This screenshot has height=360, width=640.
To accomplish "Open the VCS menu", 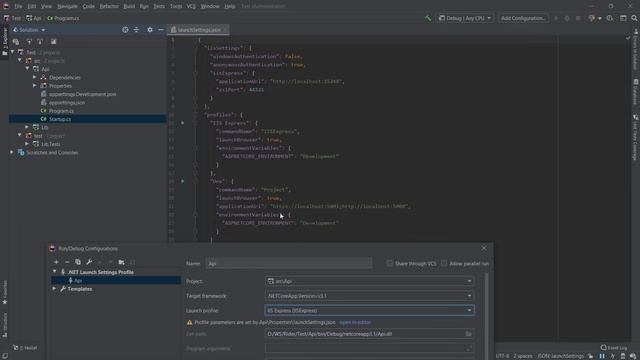I will pos(191,6).
